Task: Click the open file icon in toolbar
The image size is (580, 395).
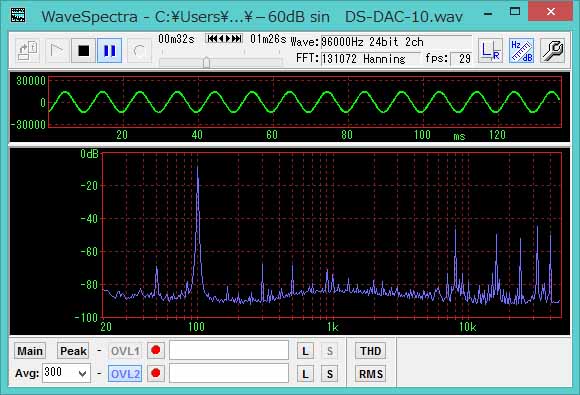Action: [28, 51]
